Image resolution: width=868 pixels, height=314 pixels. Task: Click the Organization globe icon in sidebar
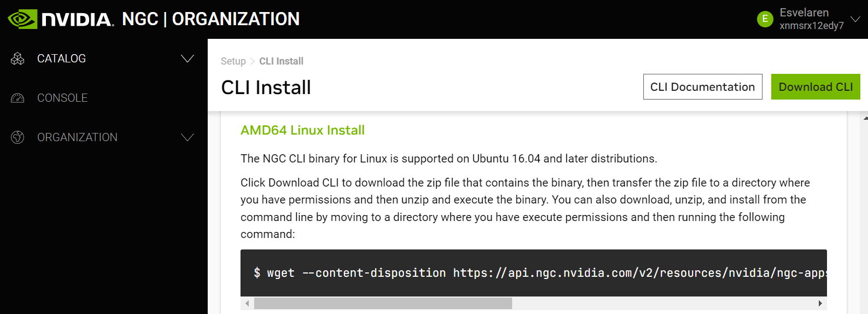[x=17, y=137]
